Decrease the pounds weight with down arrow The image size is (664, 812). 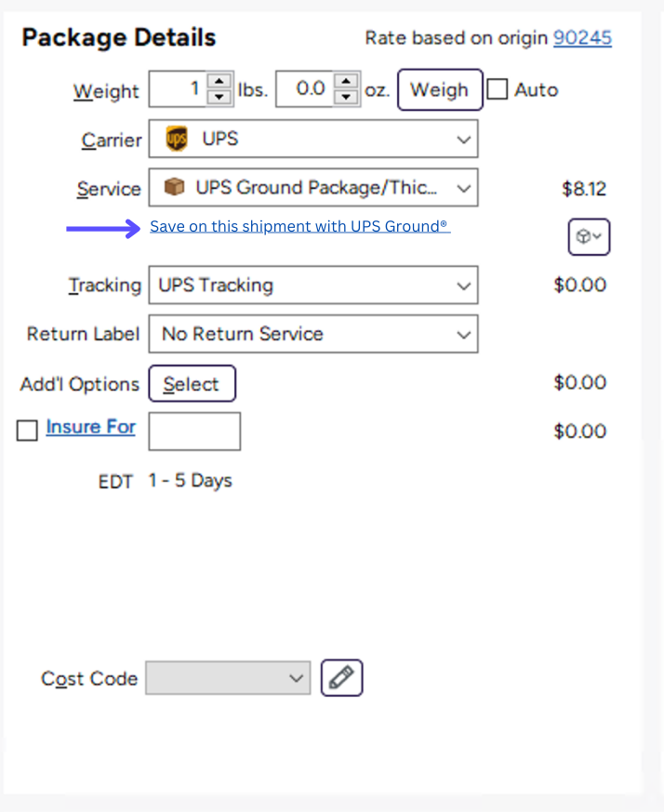219,97
